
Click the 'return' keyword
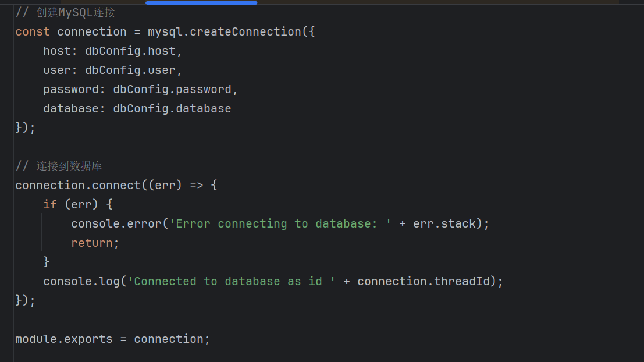[92, 243]
